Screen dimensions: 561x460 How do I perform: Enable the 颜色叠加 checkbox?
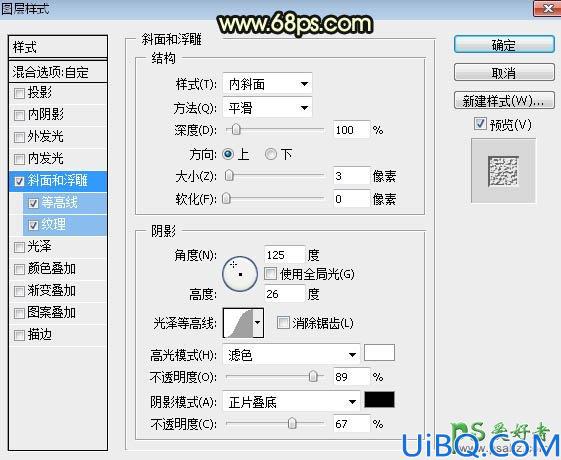coord(19,269)
